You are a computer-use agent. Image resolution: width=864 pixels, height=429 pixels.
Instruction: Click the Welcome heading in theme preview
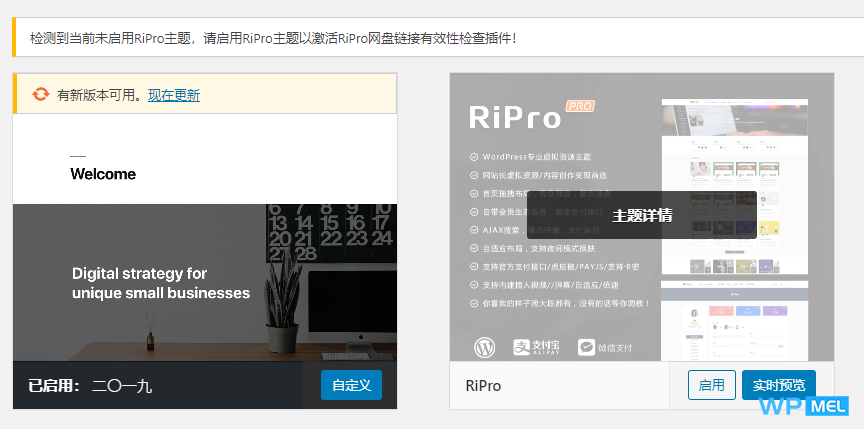tap(103, 174)
